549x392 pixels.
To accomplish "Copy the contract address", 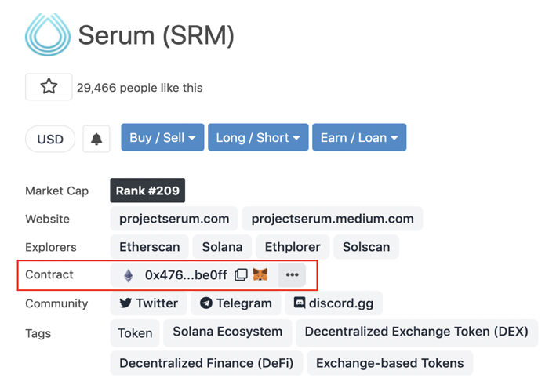I will point(242,275).
